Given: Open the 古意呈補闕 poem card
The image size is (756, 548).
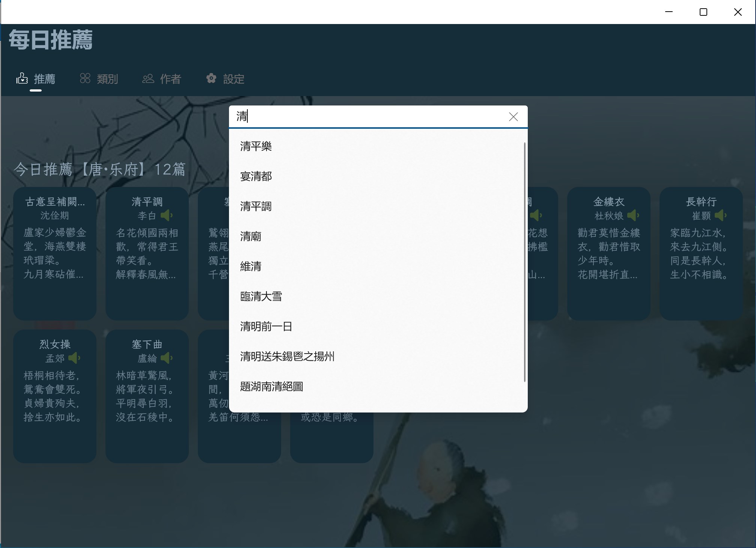Looking at the screenshot, I should click(55, 253).
